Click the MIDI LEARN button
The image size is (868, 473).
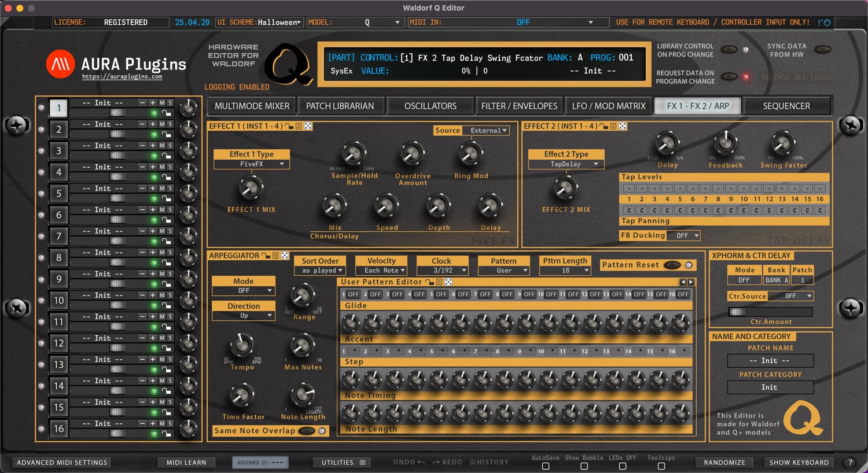(186, 463)
